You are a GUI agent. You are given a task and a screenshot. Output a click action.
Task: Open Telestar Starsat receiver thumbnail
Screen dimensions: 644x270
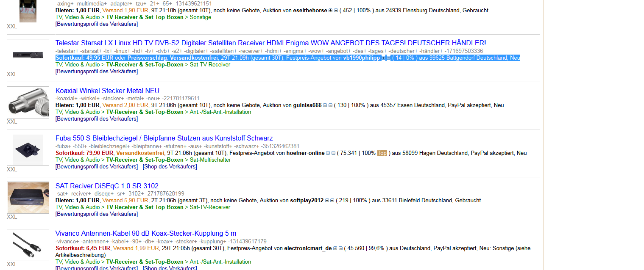pyautogui.click(x=28, y=55)
